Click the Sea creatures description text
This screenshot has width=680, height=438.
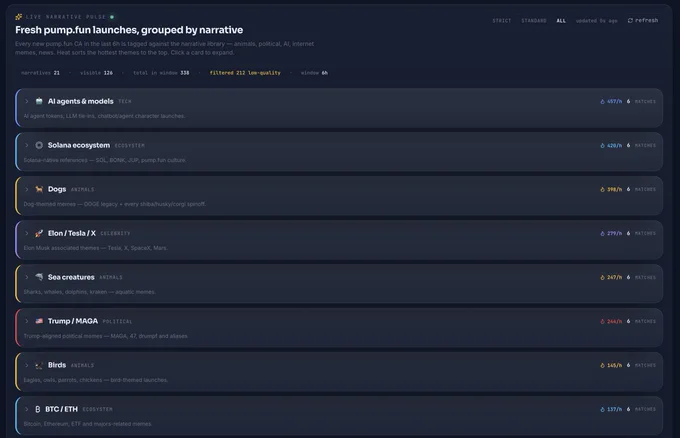coord(89,292)
